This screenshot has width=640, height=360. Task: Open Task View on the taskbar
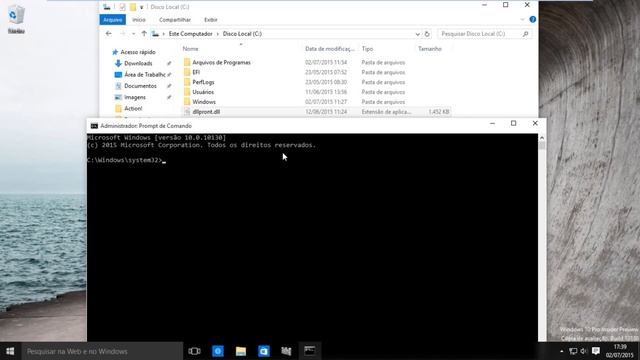[194, 351]
